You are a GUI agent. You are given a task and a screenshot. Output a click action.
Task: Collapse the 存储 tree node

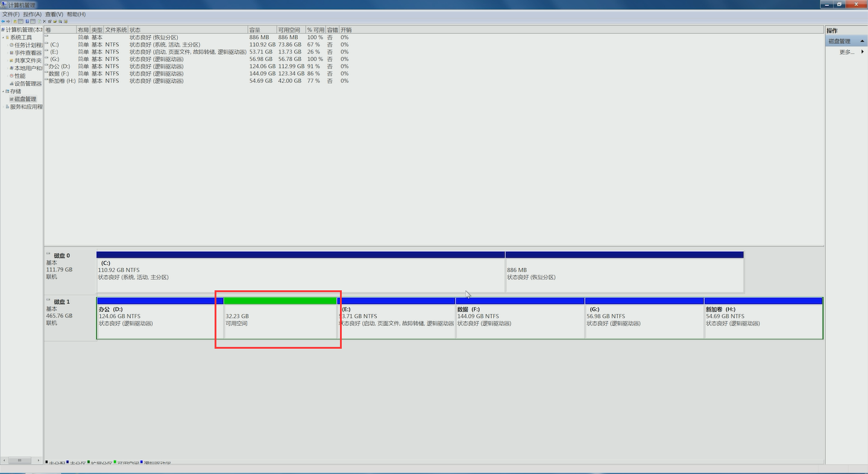pos(3,92)
